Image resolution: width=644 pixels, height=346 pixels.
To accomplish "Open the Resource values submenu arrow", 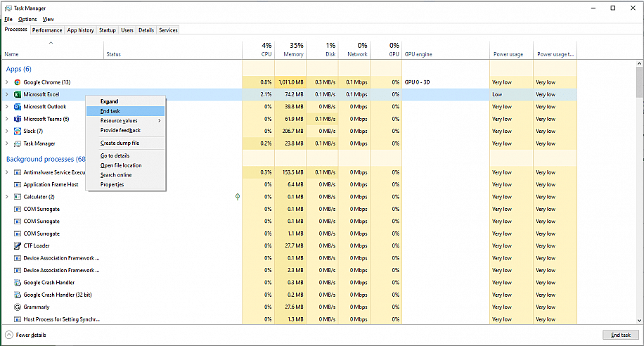I will (160, 121).
